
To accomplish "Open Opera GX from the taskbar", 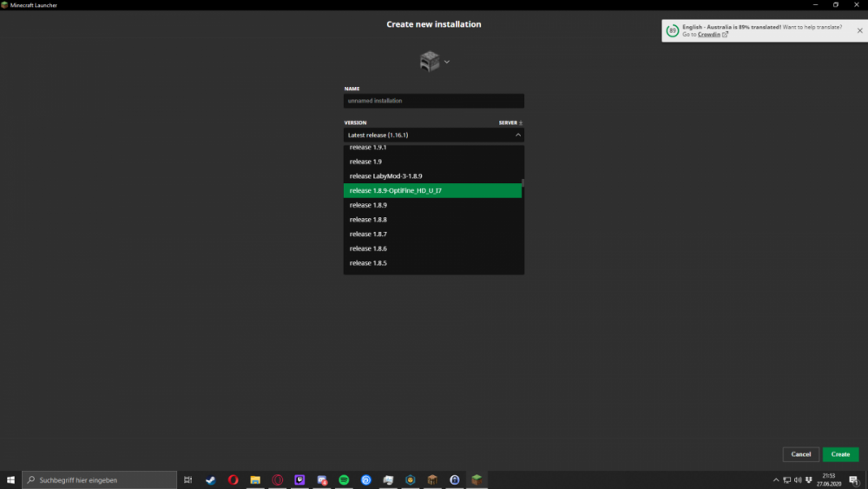I will tap(278, 479).
